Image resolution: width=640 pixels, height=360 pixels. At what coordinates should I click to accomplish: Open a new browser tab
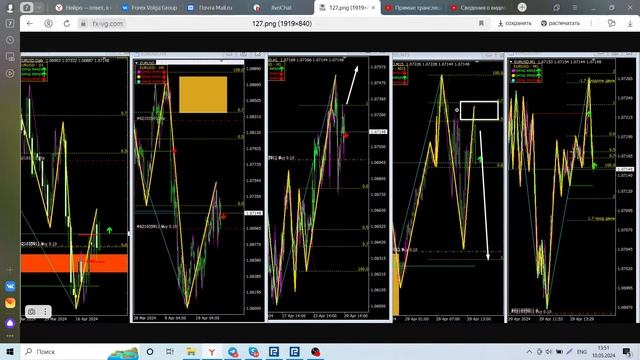[522, 7]
